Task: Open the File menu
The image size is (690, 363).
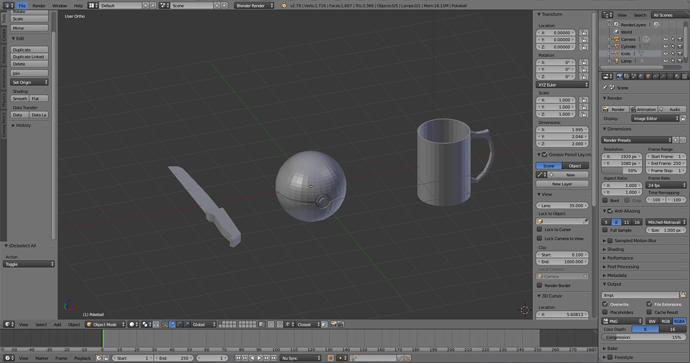Action: tap(22, 6)
